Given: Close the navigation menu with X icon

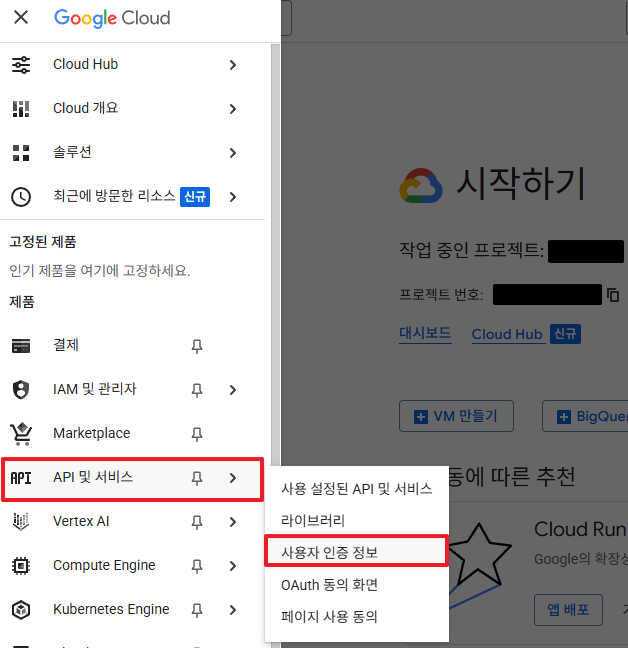Looking at the screenshot, I should pyautogui.click(x=21, y=17).
